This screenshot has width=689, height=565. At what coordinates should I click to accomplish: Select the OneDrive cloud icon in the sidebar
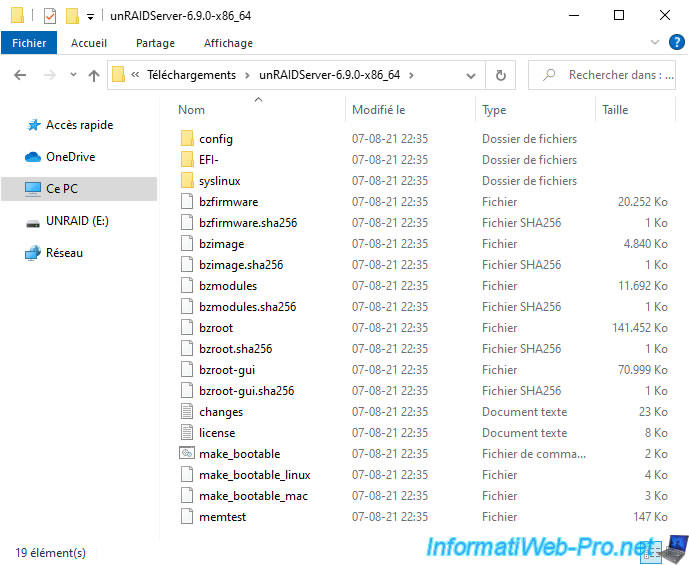click(31, 157)
